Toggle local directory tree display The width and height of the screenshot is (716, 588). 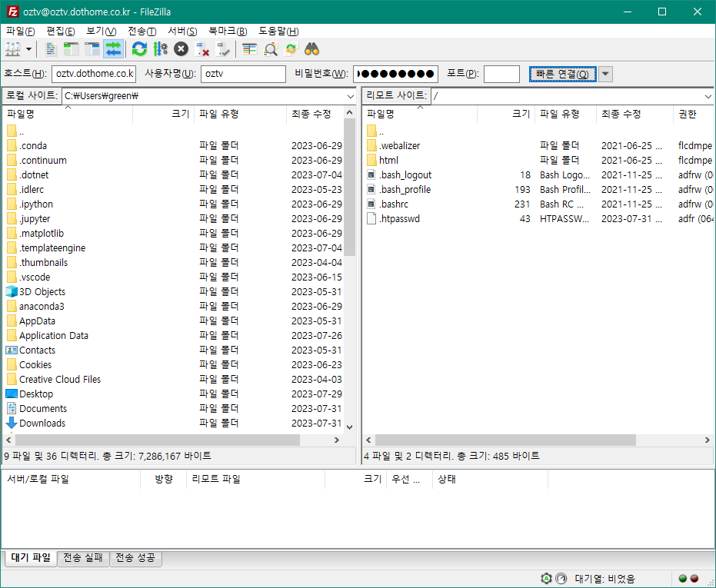(x=72, y=49)
